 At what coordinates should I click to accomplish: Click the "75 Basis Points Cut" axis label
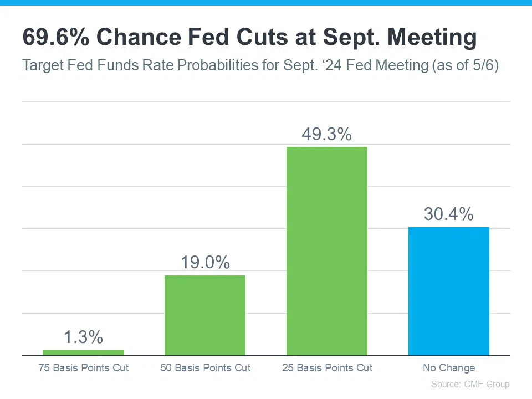(x=83, y=368)
